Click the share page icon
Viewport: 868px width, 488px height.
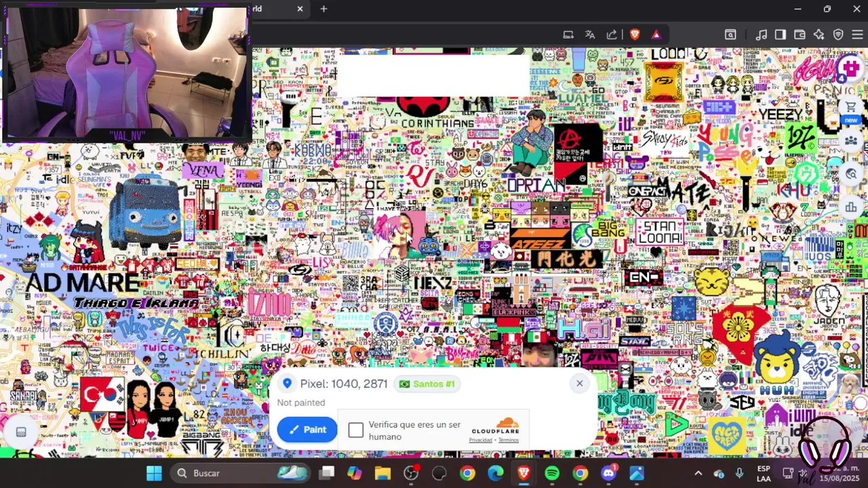click(612, 35)
